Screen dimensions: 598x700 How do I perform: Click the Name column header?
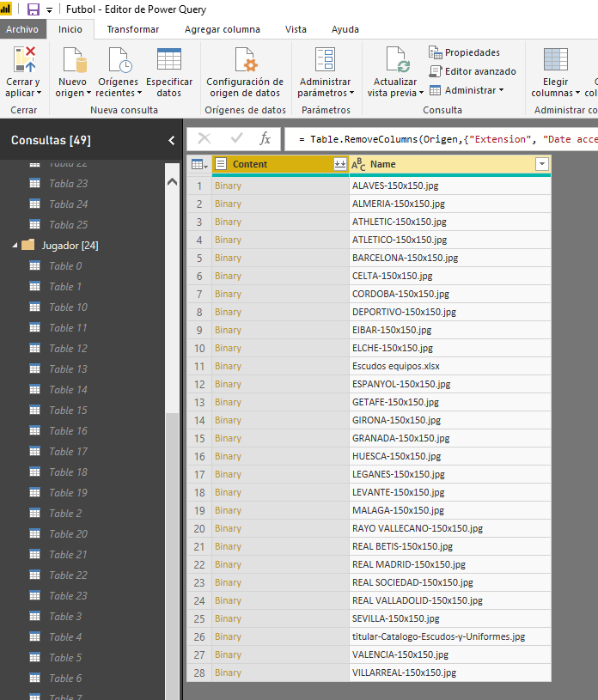(x=449, y=164)
